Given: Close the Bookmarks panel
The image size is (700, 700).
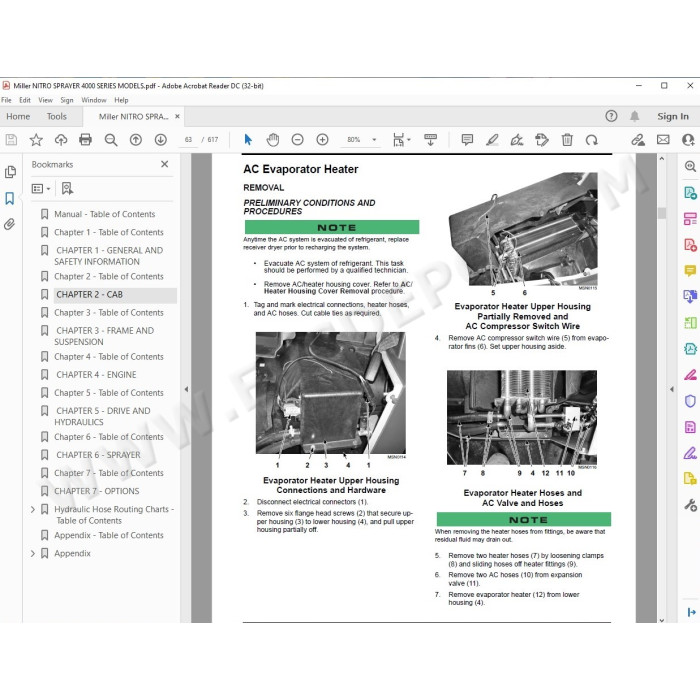Looking at the screenshot, I should click(x=165, y=164).
